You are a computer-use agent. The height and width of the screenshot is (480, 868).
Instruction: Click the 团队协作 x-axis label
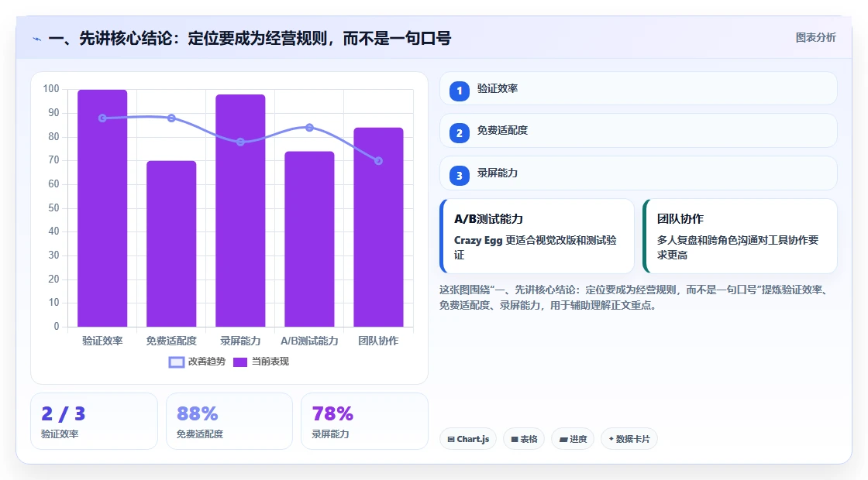click(379, 341)
